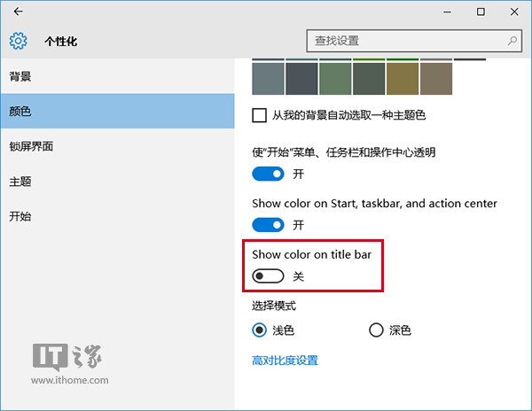This screenshot has width=532, height=411.
Task: Enable Show color on title bar toggle
Action: click(268, 276)
